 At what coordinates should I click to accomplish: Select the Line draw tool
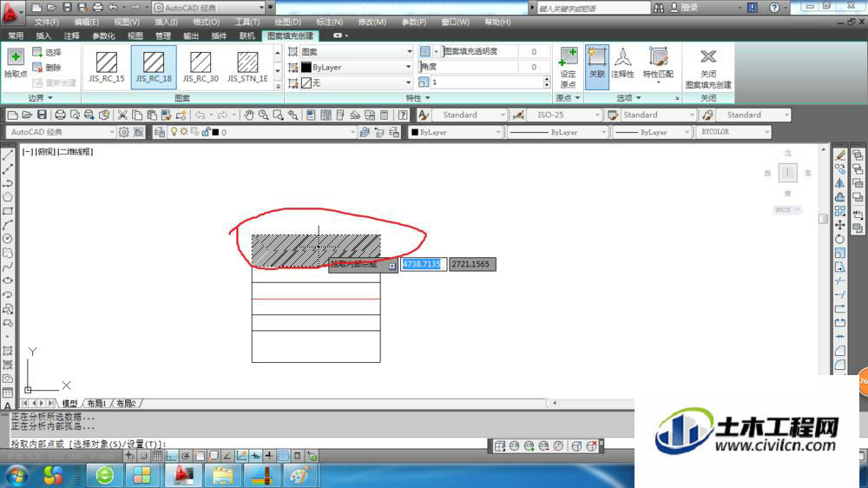(x=8, y=155)
